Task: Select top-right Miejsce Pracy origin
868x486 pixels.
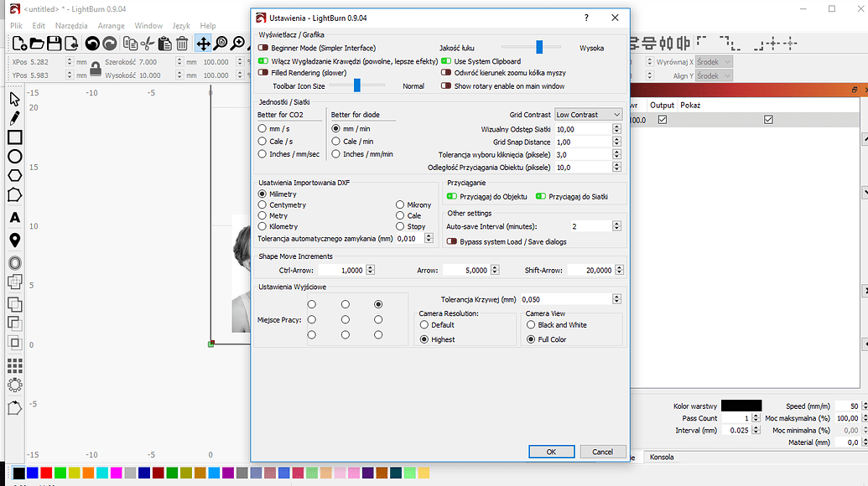Action: pyautogui.click(x=378, y=304)
